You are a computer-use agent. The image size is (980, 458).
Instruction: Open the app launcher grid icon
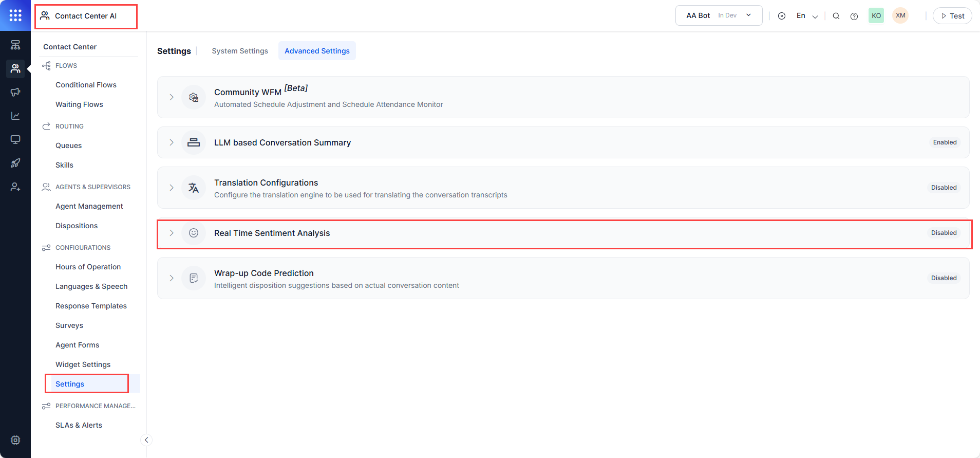(x=15, y=15)
